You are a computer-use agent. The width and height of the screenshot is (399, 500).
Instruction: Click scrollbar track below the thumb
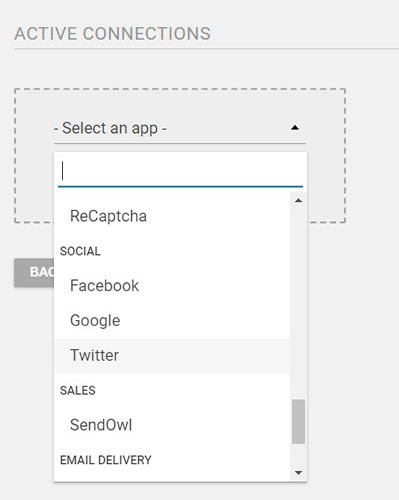point(298,455)
